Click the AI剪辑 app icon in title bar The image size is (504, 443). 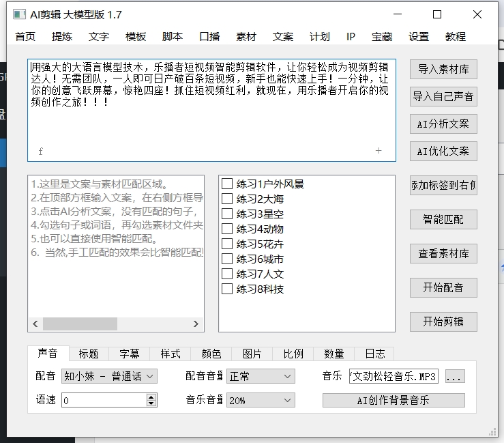coord(19,14)
